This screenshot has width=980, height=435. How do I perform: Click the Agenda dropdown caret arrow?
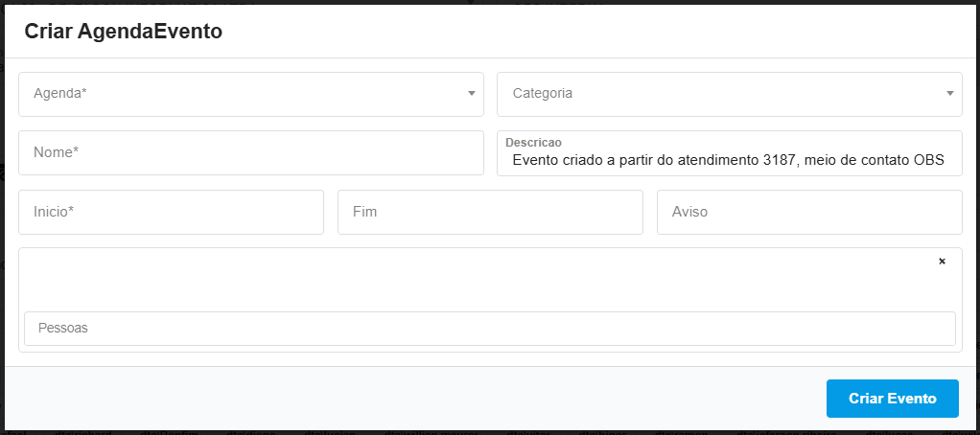point(471,94)
